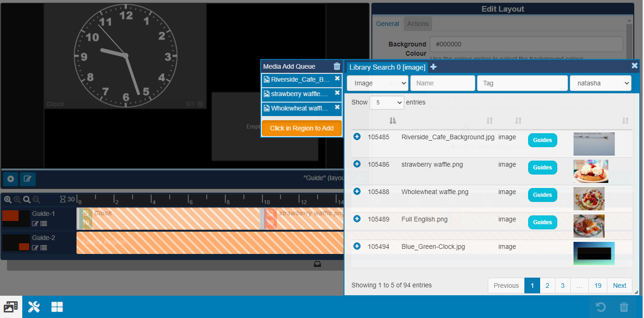
Task: Click the Name search field
Action: [x=442, y=83]
